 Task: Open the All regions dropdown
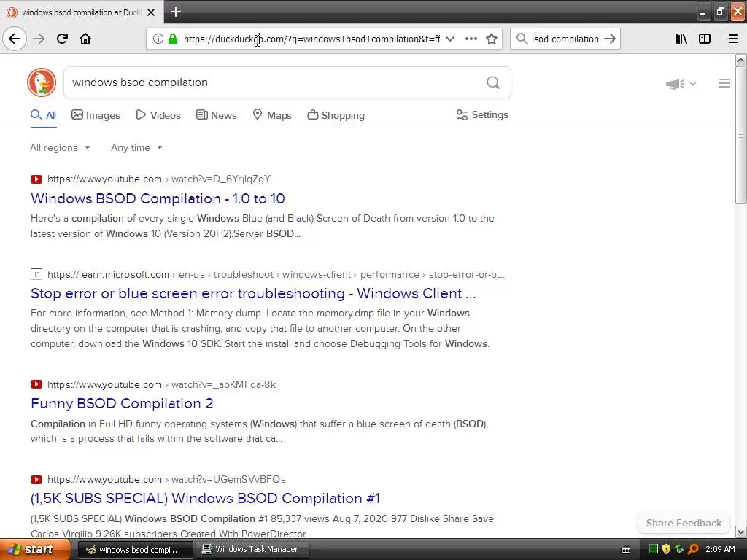pyautogui.click(x=60, y=147)
